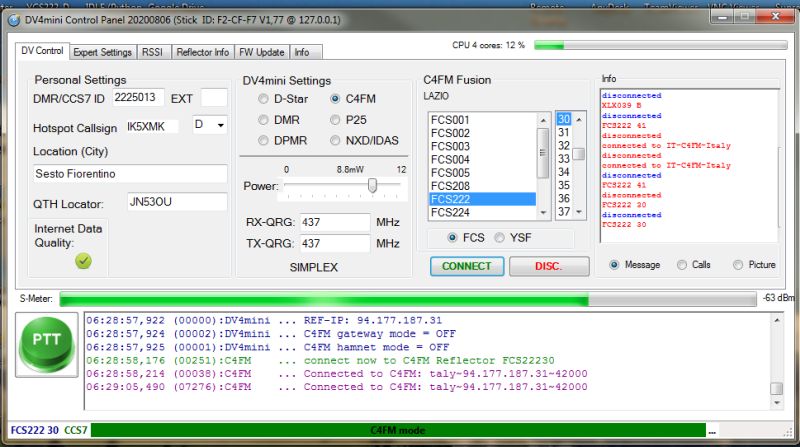Select the Message info radio button

pyautogui.click(x=614, y=265)
